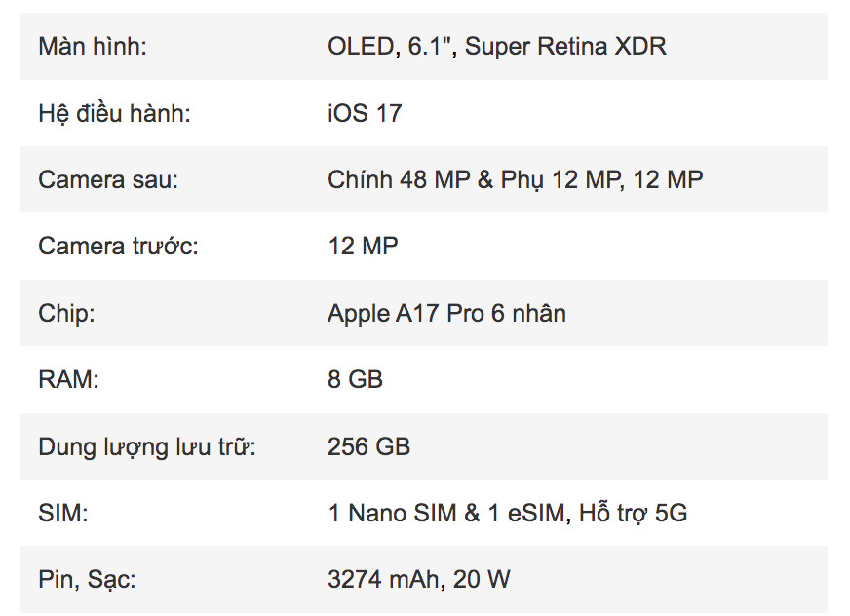This screenshot has height=616, width=850.
Task: Select the '256 GB' storage value
Action: click(x=369, y=446)
